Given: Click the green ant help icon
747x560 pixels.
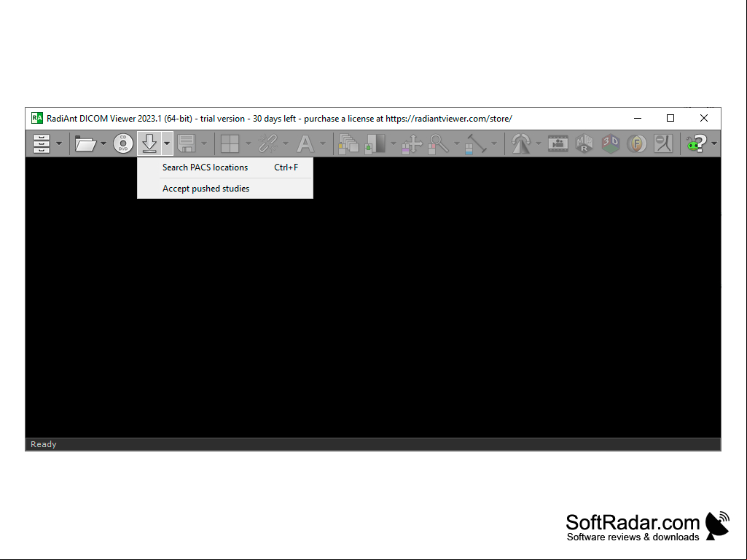Looking at the screenshot, I should click(x=696, y=143).
